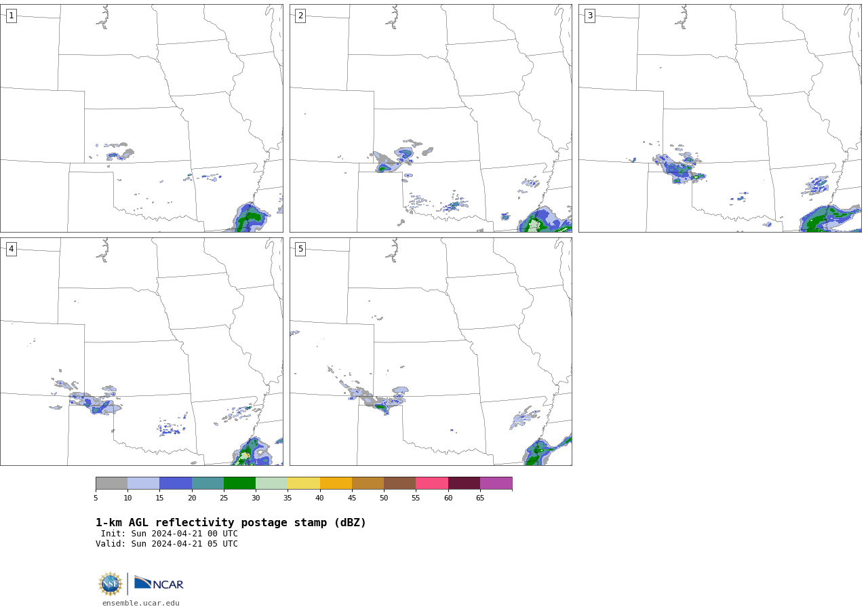Click the pink 55-60 dBZ swatch
Viewport: 868px width, 611px height.
click(x=432, y=484)
